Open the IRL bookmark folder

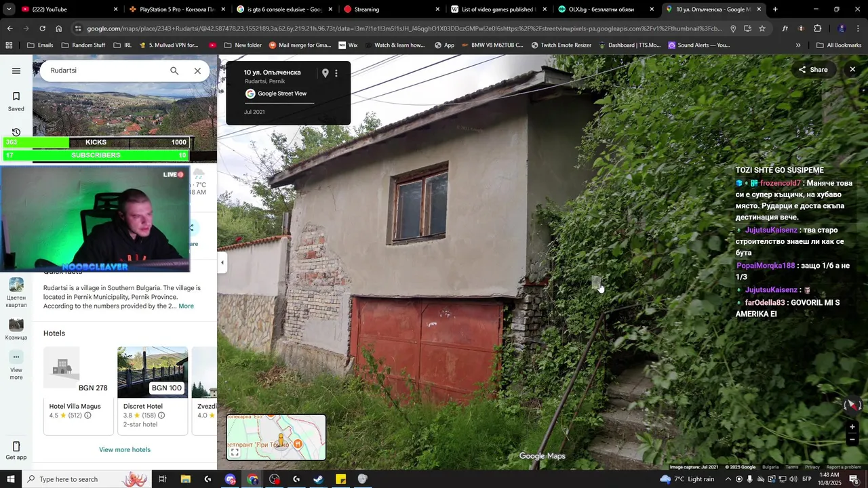coord(123,45)
